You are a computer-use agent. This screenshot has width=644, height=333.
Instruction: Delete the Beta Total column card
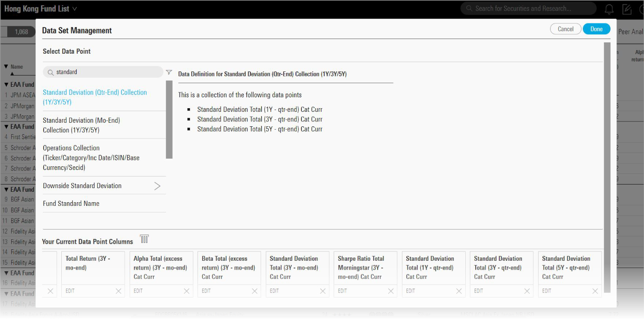(x=255, y=291)
